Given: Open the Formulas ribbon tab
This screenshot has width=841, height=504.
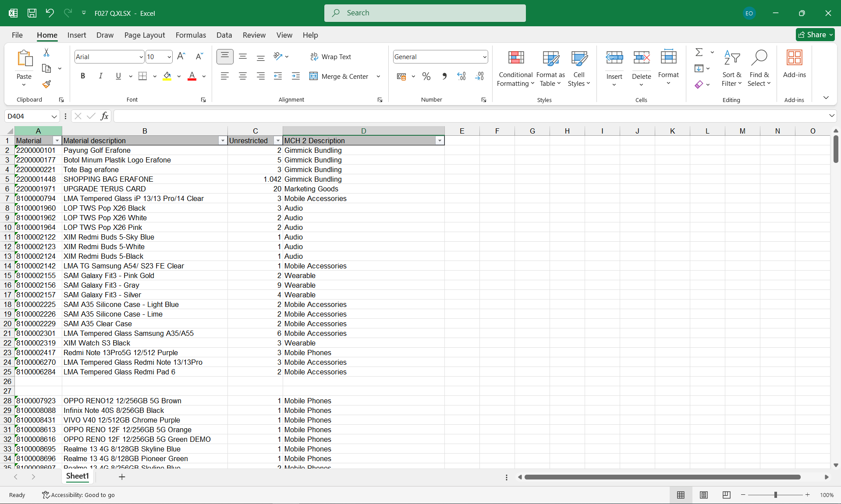Looking at the screenshot, I should click(x=191, y=35).
